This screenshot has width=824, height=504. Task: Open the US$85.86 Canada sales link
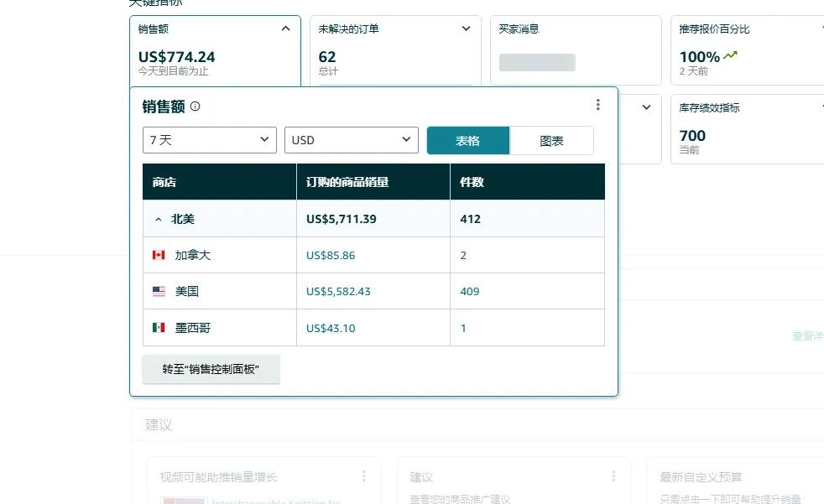331,256
